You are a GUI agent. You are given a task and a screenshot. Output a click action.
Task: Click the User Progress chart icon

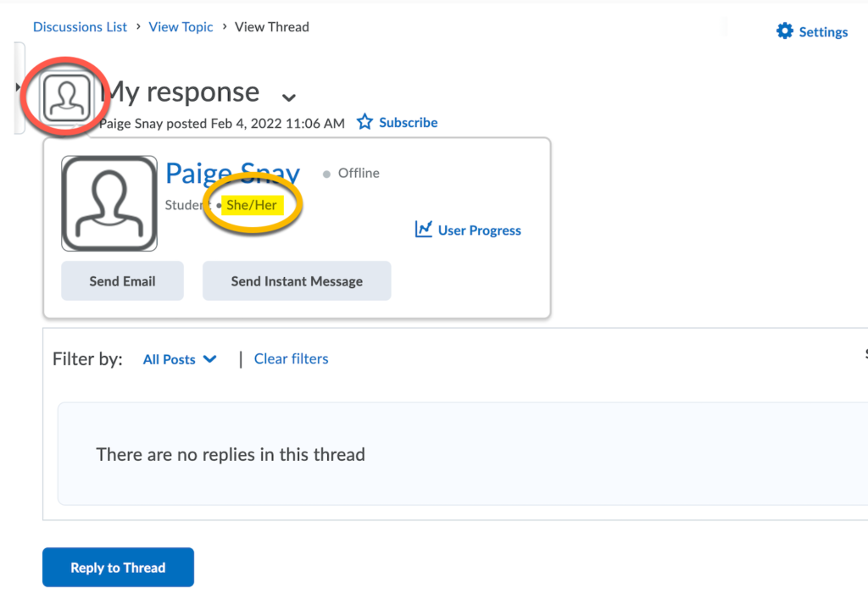click(424, 230)
